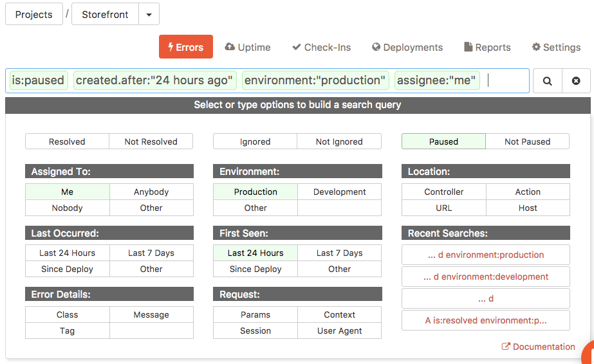Select Last 7 Days under Last Occurred
This screenshot has height=364, width=594.
point(151,253)
